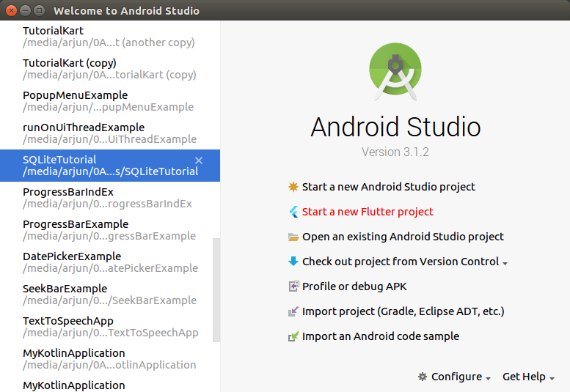
Task: Open TutorialKart (another copy) recent project
Action: point(110,37)
